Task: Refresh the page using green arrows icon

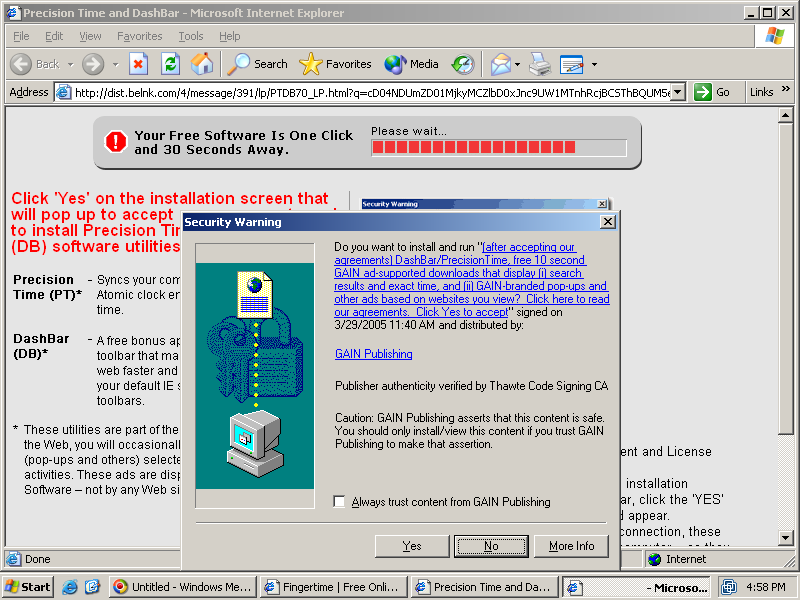Action: [170, 64]
